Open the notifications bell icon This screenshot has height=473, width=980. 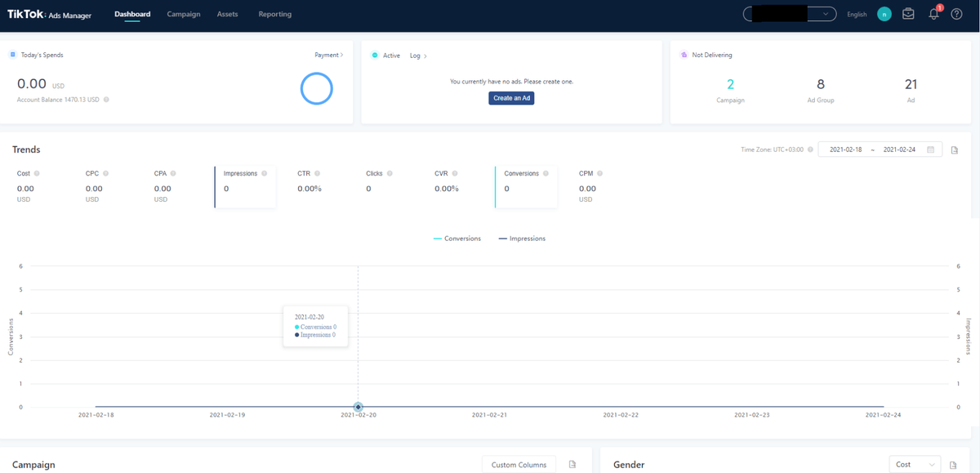coord(934,14)
